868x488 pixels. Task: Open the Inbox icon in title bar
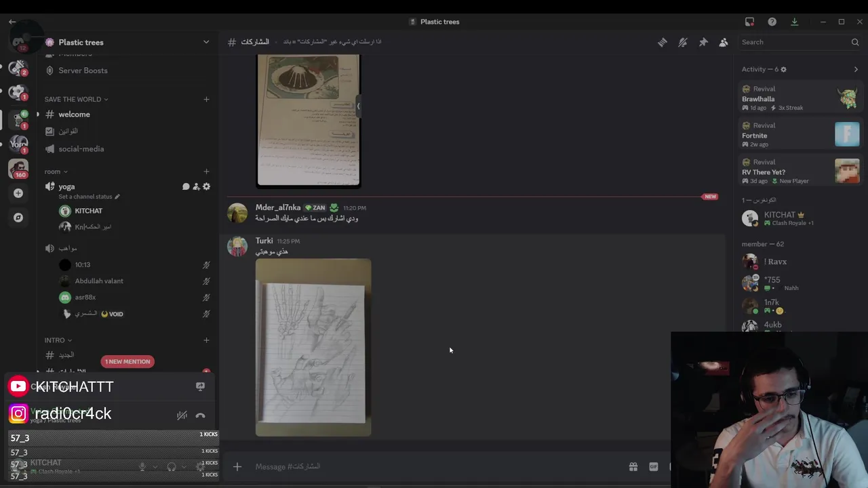click(x=749, y=22)
